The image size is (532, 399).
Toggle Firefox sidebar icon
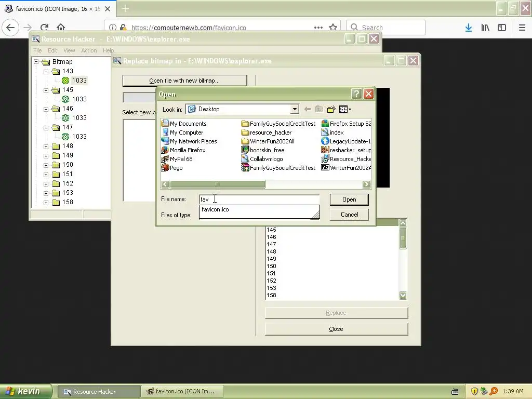tap(502, 28)
